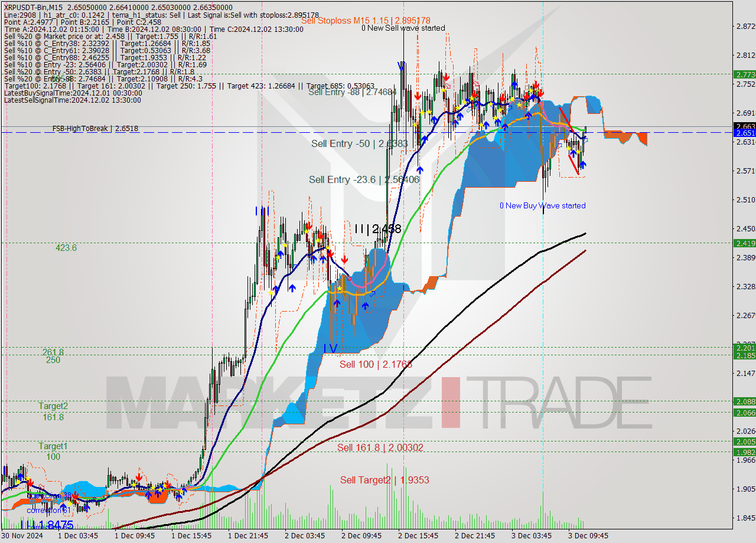This screenshot has height=543, width=756.
Task: Click the green 2.773 price tag
Action: click(x=744, y=74)
